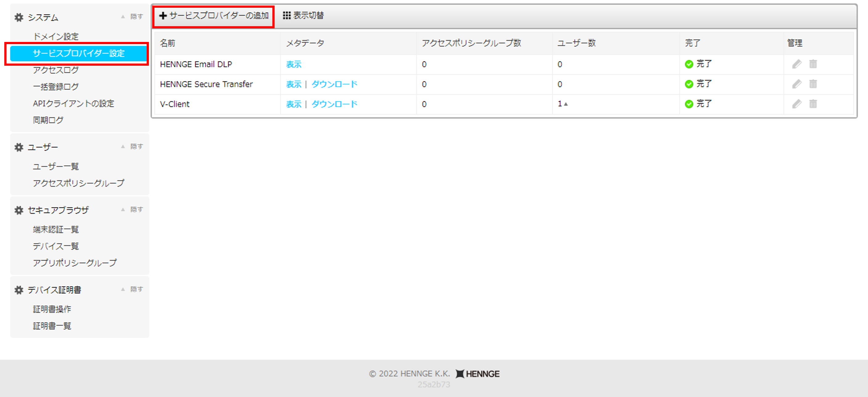Go to アクセスポリシーグループ
This screenshot has width=868, height=397.
79,183
